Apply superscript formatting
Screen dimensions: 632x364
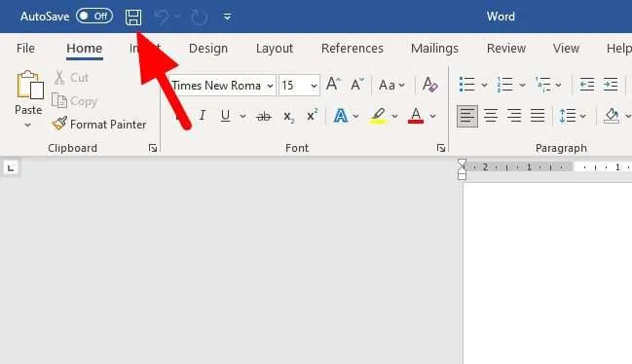click(x=312, y=116)
